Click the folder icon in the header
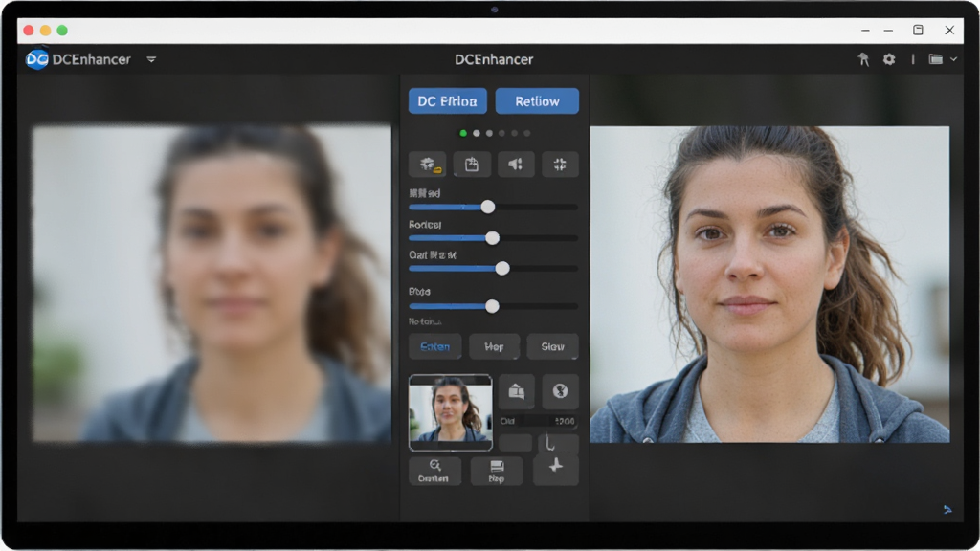Viewport: 980px width, 551px height. [x=935, y=59]
